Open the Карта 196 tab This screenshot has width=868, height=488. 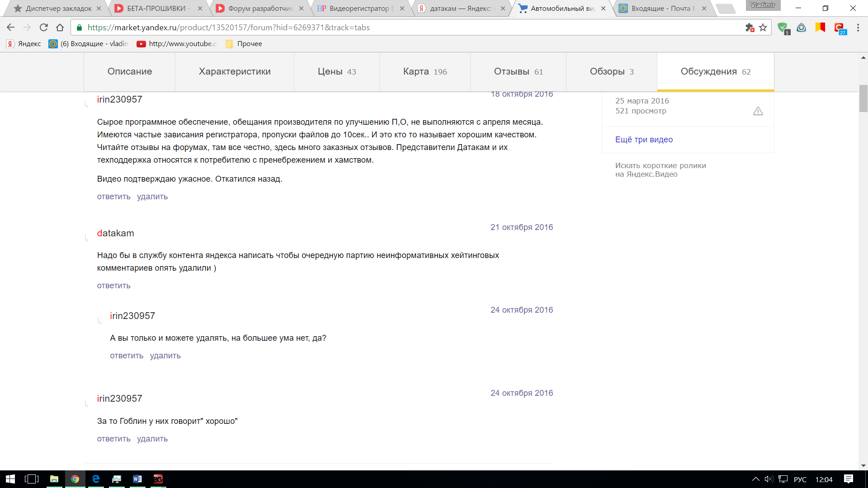[425, 71]
